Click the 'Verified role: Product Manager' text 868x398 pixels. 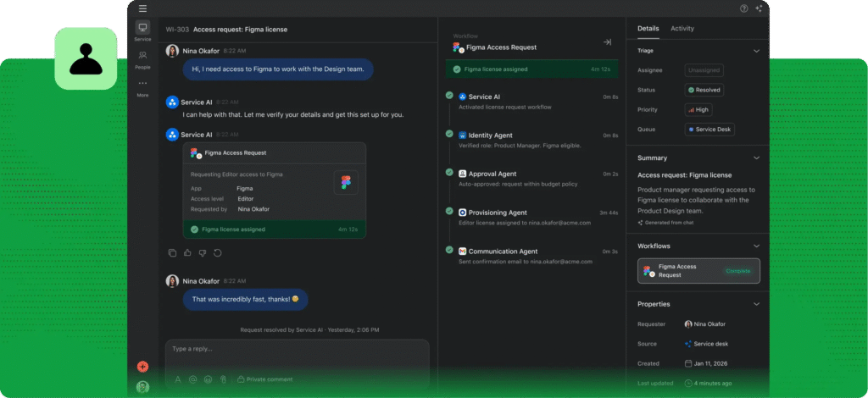pyautogui.click(x=520, y=146)
